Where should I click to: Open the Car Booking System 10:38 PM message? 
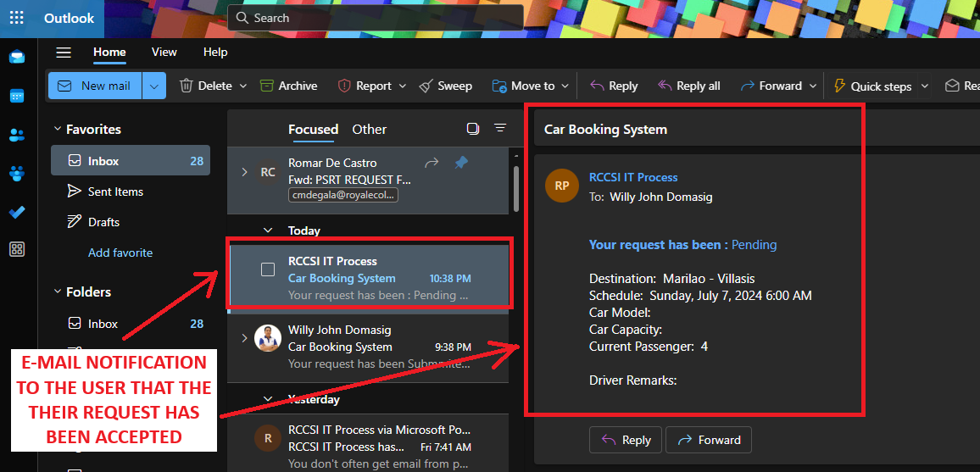[x=370, y=278]
